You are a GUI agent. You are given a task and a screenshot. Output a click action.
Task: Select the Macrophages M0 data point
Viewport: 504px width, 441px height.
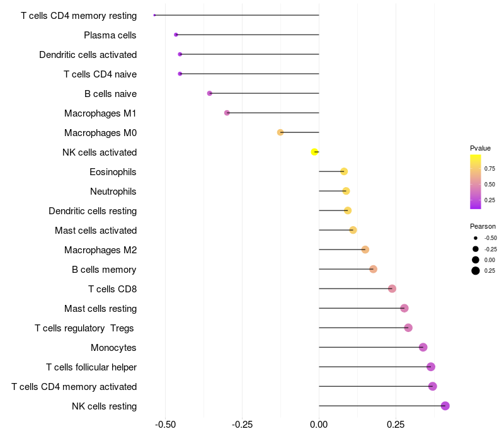click(x=280, y=132)
